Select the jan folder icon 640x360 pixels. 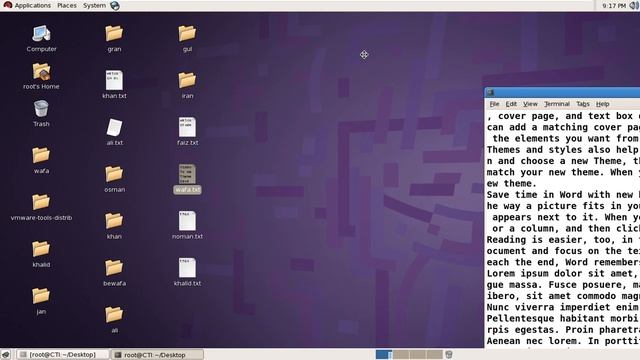click(x=41, y=296)
